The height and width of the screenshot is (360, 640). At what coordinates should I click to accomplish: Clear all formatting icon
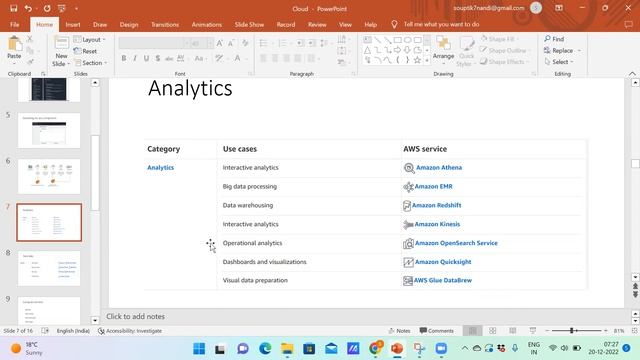pyautogui.click(x=245, y=43)
